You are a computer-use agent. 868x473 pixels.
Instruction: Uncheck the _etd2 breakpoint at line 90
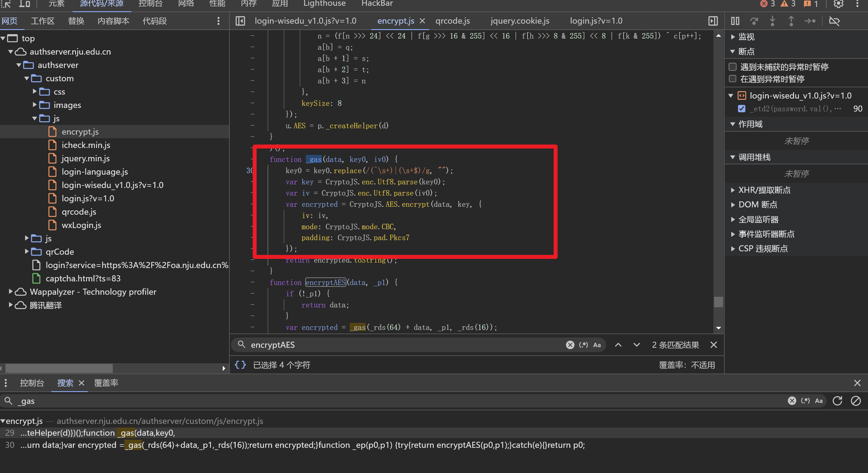pos(742,109)
